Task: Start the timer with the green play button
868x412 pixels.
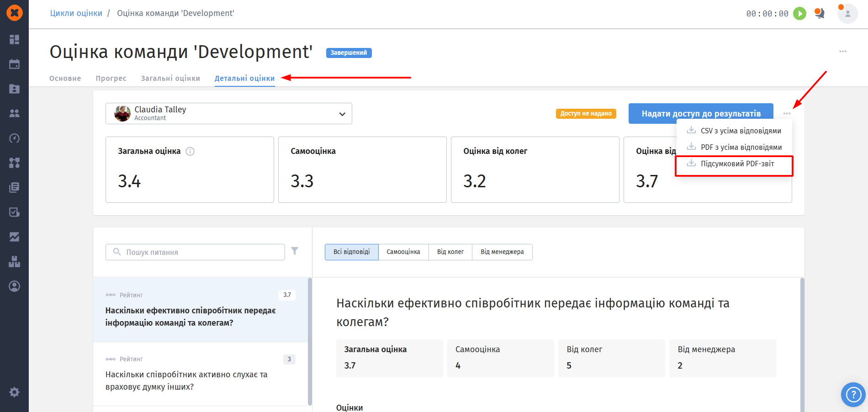Action: coord(799,14)
